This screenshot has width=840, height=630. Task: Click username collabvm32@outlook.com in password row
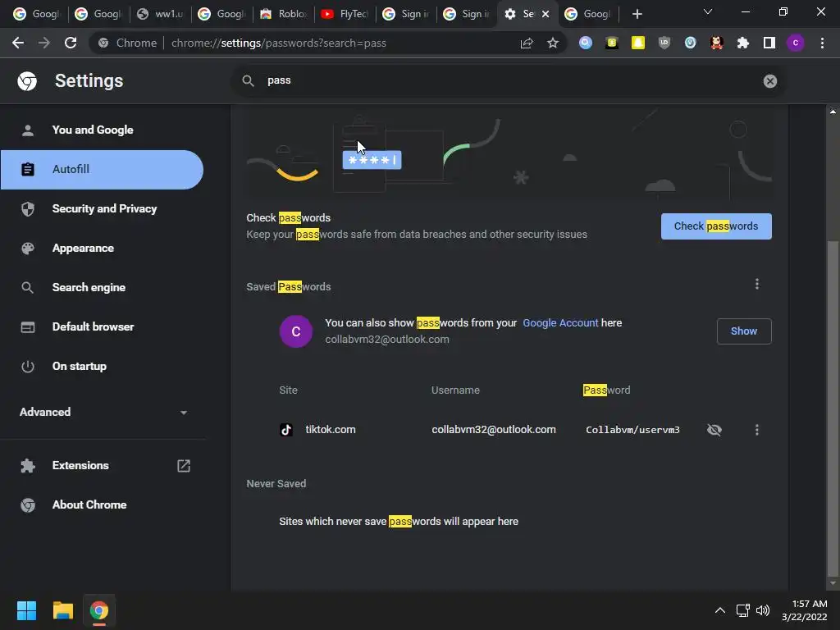point(493,430)
